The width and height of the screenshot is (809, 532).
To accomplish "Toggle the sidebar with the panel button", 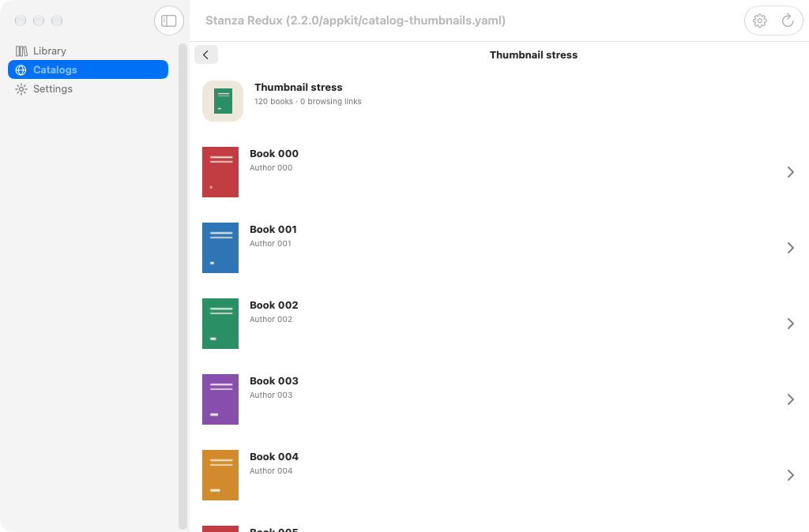I will click(169, 21).
